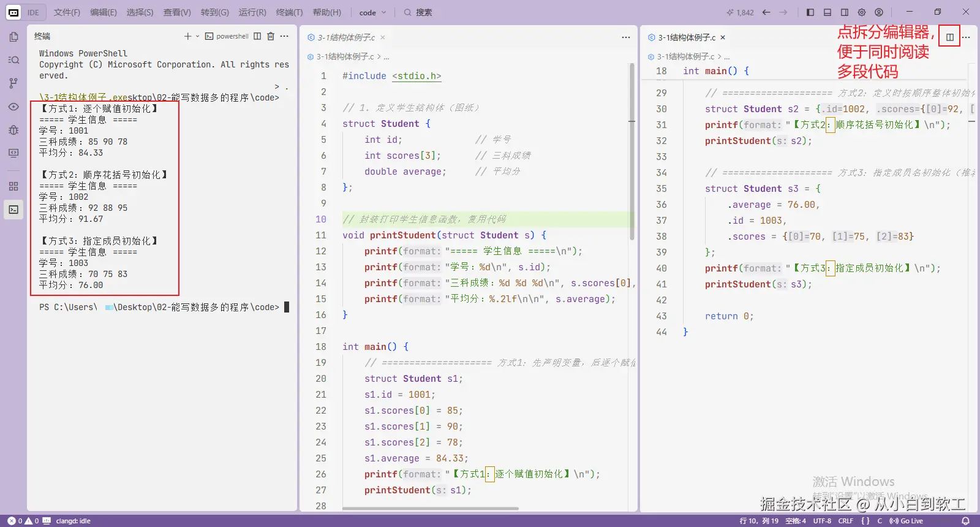The image size is (980, 527).
Task: Open the Run and Debug bug icon
Action: [13, 130]
